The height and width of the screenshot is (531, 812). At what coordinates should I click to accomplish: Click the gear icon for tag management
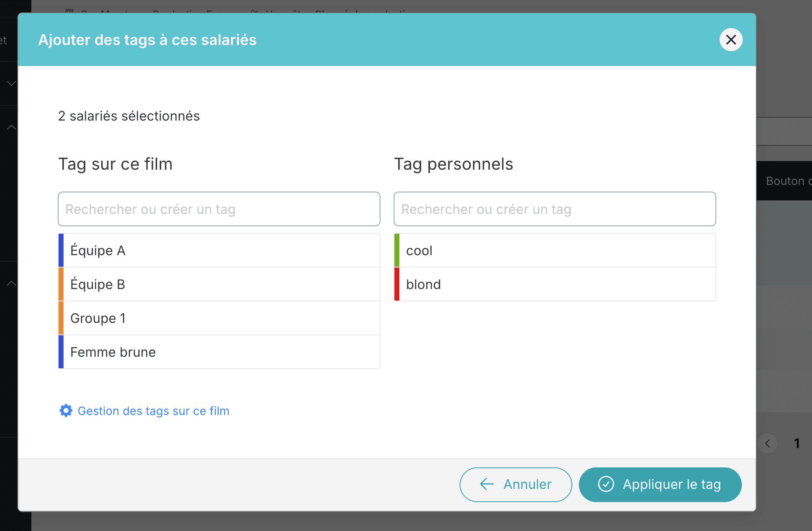[x=66, y=410]
